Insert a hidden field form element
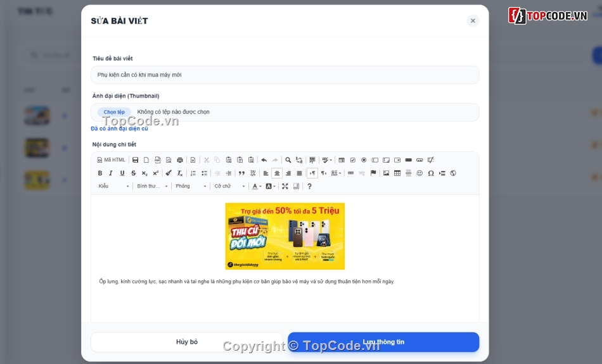Screen dimensions: 602x364 point(431,160)
